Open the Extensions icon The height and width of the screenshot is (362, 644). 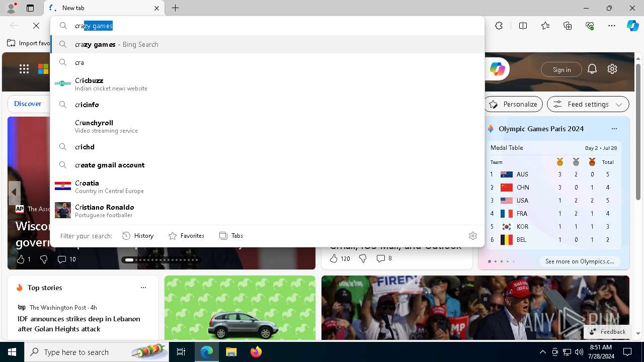click(x=499, y=26)
